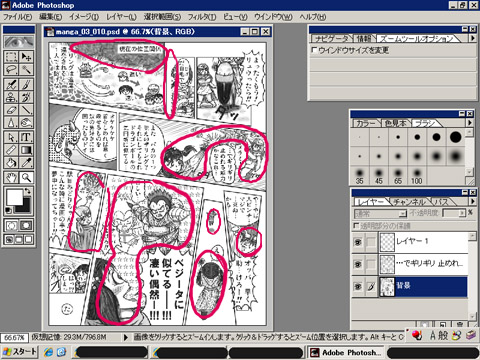
Task: Click the foreground color swatch
Action: coord(14,197)
